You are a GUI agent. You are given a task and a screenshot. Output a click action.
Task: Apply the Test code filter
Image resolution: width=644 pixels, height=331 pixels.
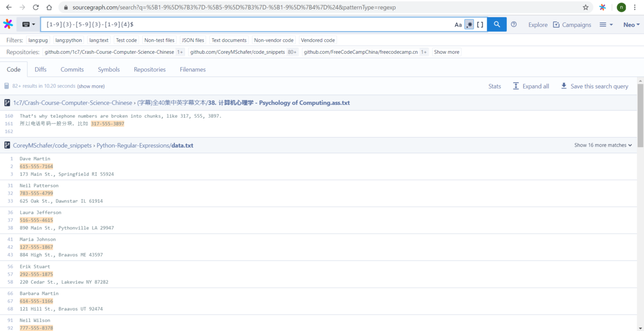[x=127, y=40]
